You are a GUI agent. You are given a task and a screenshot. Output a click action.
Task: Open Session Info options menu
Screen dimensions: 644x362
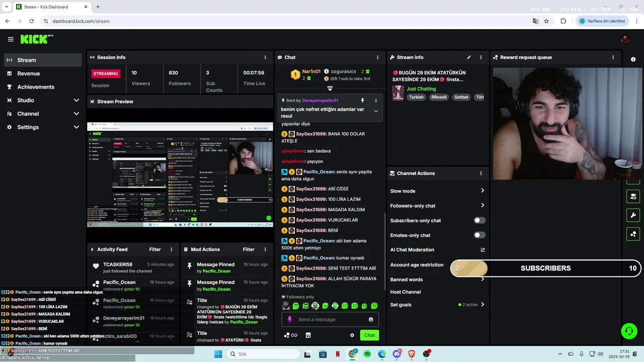265,57
